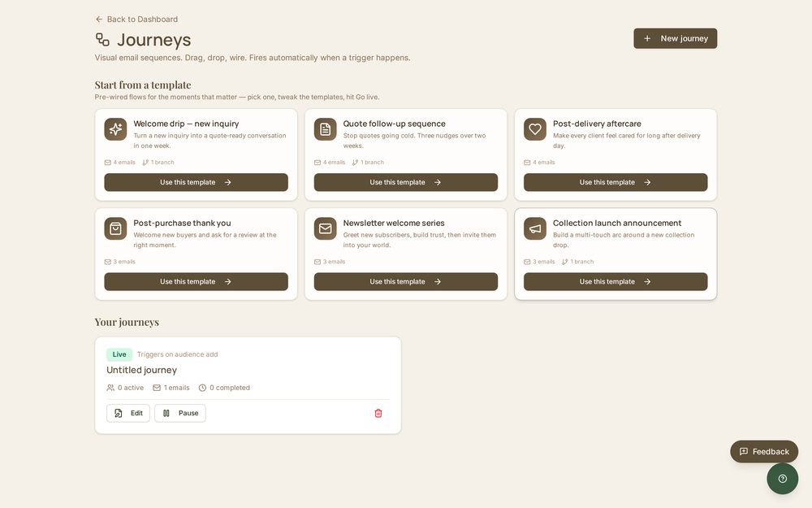Click the mail icon by '3 emails' on Newsletter card
The width and height of the screenshot is (812, 508).
(x=317, y=262)
